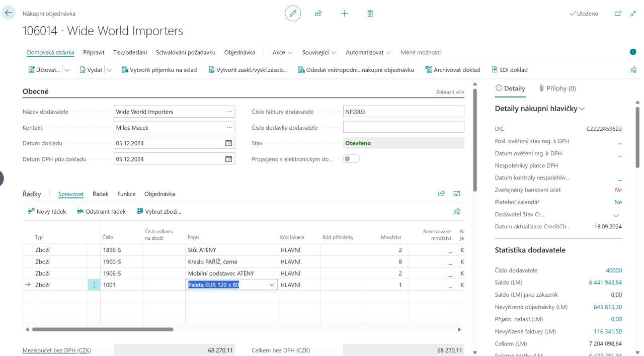Delete the order with the trash icon
Image resolution: width=644 pixels, height=356 pixels.
370,14
